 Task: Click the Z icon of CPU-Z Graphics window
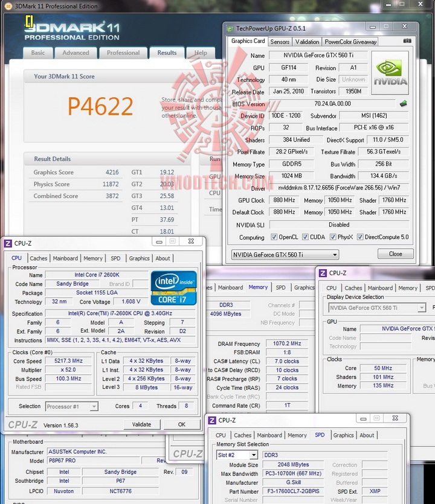tap(323, 273)
